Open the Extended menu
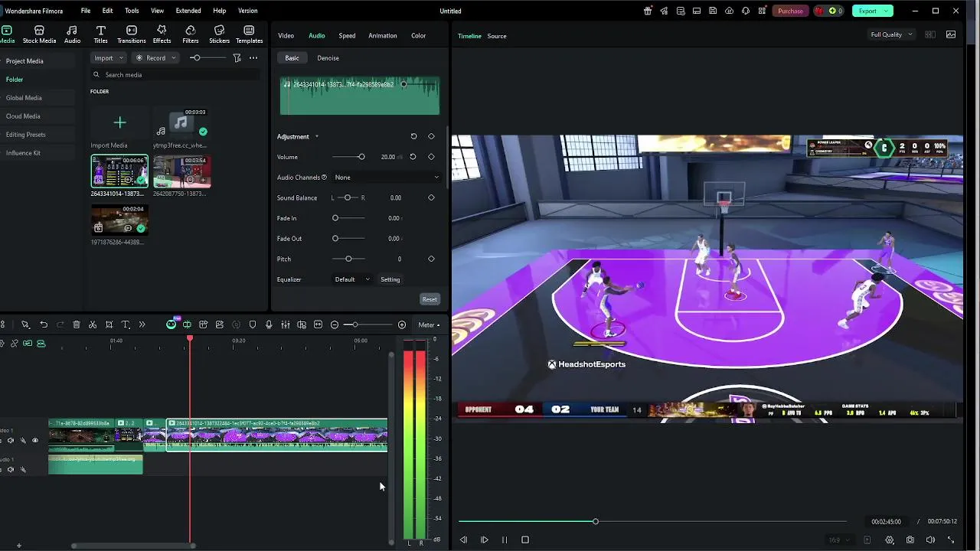980x551 pixels. tap(188, 11)
